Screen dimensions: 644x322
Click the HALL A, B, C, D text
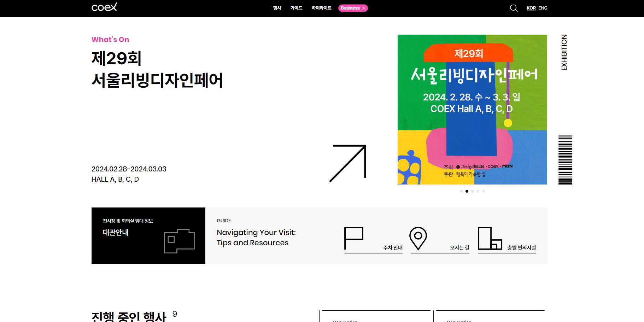point(115,179)
